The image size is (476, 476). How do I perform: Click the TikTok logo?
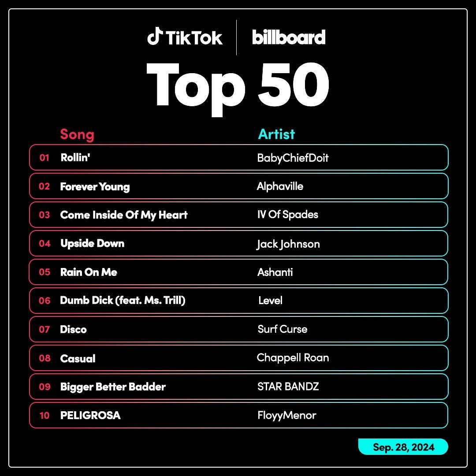tap(185, 37)
